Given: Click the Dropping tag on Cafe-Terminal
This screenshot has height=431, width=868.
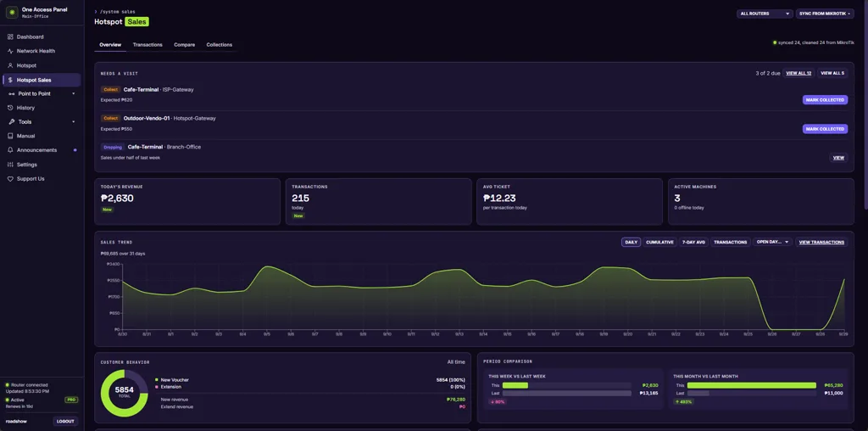Looking at the screenshot, I should pyautogui.click(x=113, y=147).
